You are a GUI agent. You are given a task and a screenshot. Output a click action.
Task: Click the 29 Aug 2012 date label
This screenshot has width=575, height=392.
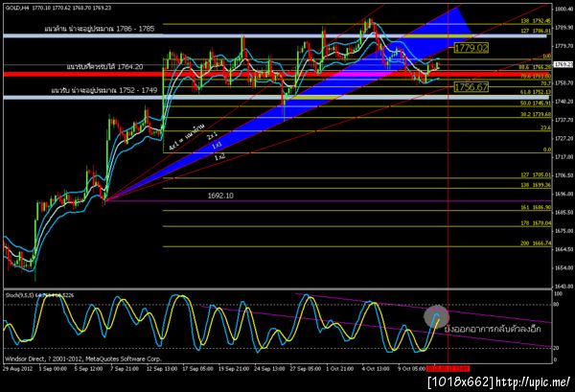click(18, 369)
